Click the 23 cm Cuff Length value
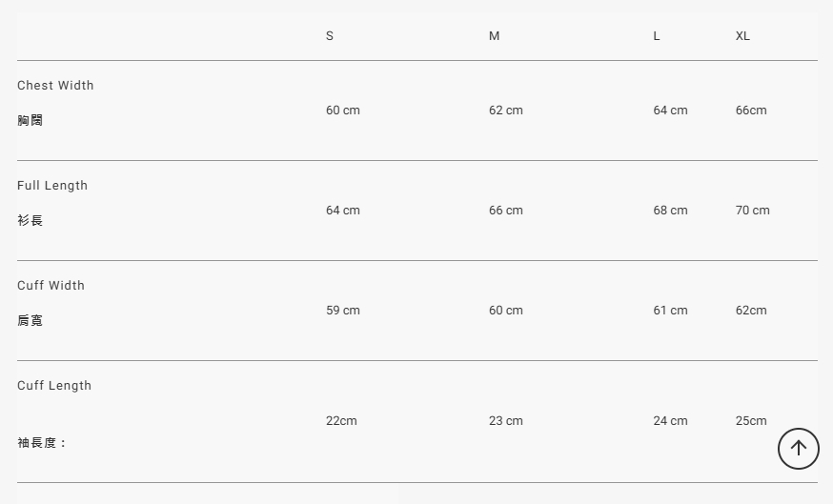 click(506, 421)
